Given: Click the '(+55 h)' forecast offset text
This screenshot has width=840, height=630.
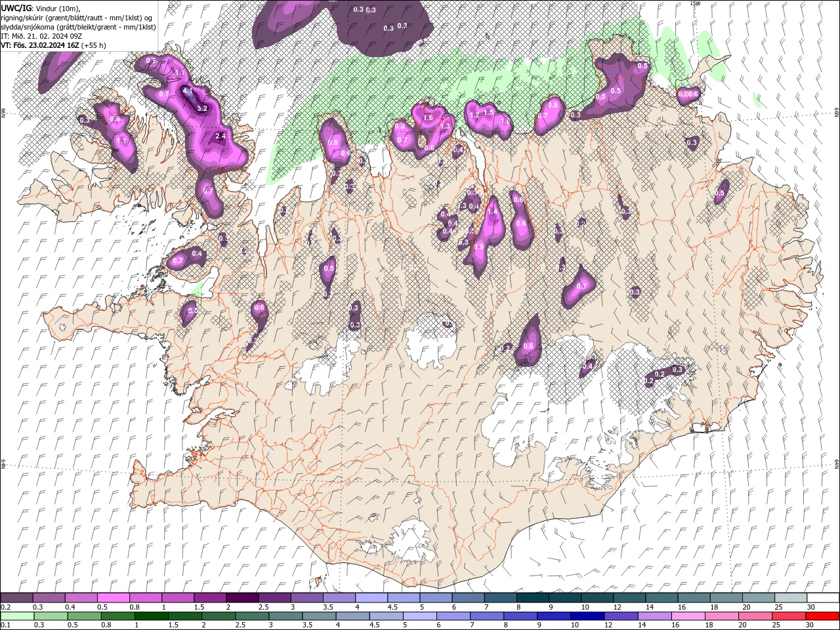Looking at the screenshot, I should [x=93, y=45].
